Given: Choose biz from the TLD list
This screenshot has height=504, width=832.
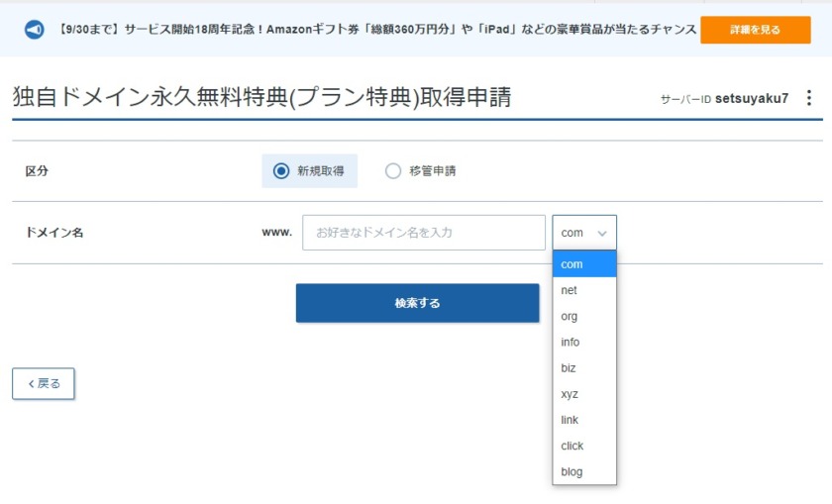Looking at the screenshot, I should click(584, 368).
